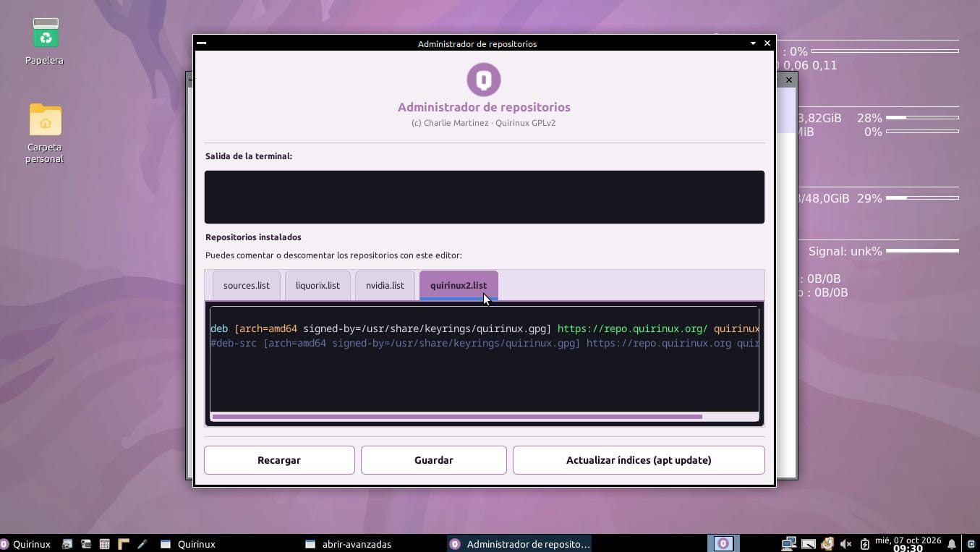This screenshot has width=980, height=552.
Task: Switch to the sources.list tab
Action: coord(246,286)
